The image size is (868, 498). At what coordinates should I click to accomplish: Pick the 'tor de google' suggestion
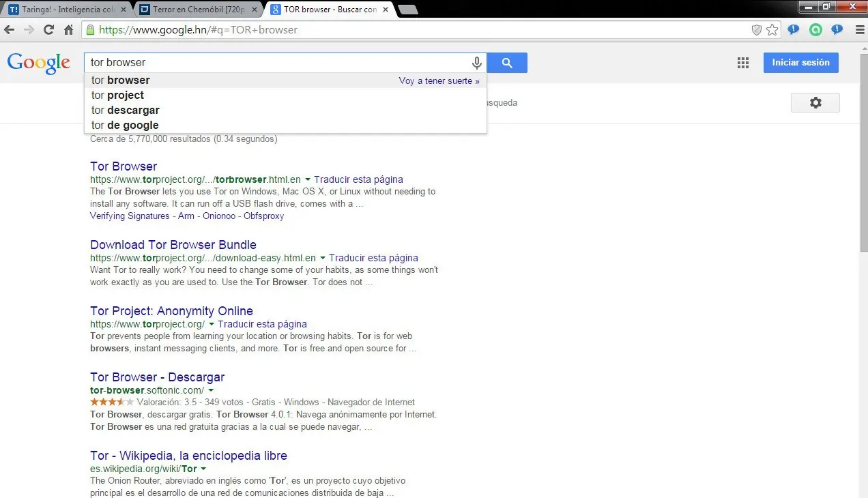[285, 126]
